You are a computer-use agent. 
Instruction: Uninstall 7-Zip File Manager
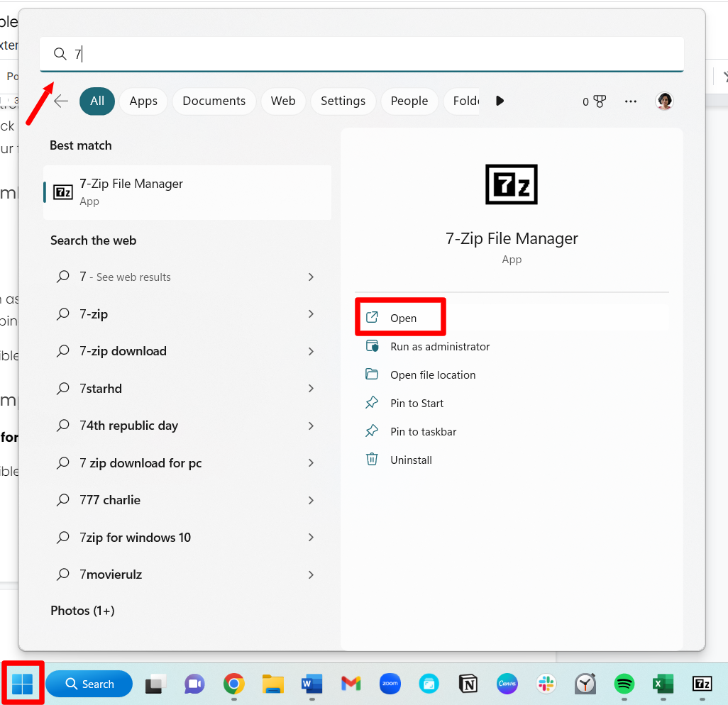pyautogui.click(x=512, y=460)
